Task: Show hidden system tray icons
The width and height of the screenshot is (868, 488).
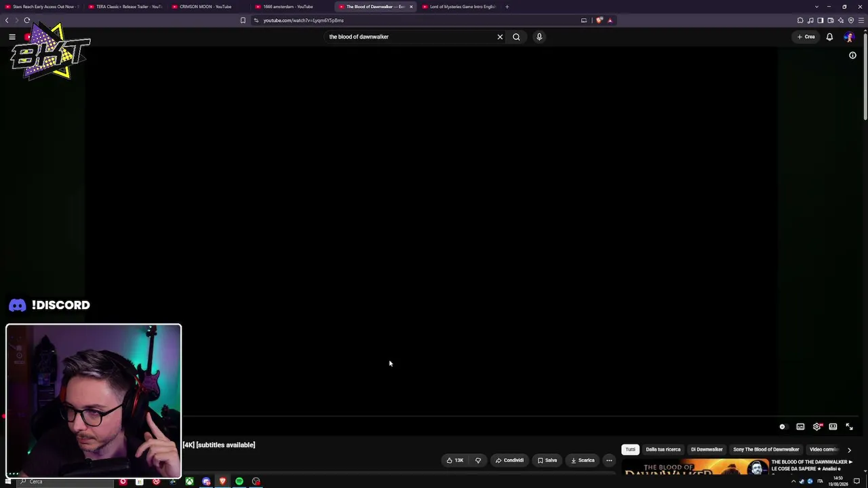Action: [793, 481]
